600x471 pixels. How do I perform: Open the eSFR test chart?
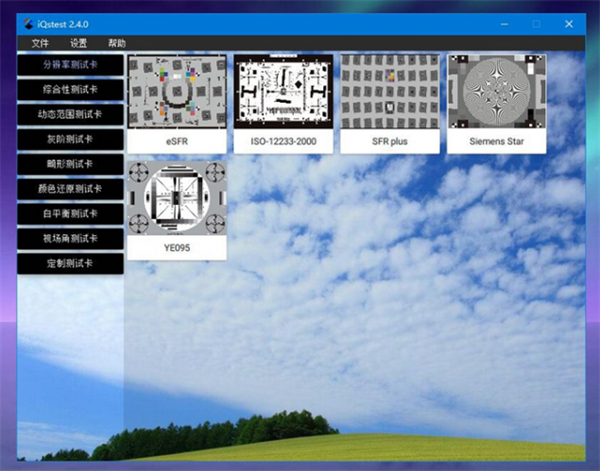coord(177,102)
